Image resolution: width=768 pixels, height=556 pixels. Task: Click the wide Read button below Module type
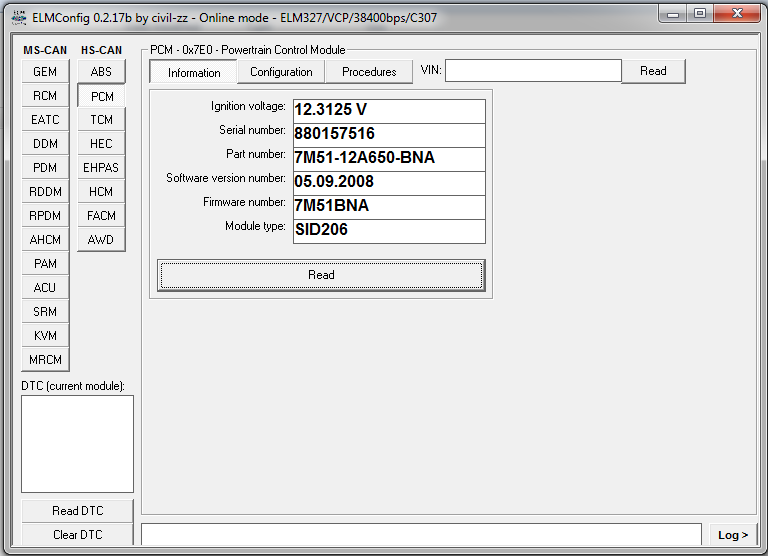tap(321, 275)
